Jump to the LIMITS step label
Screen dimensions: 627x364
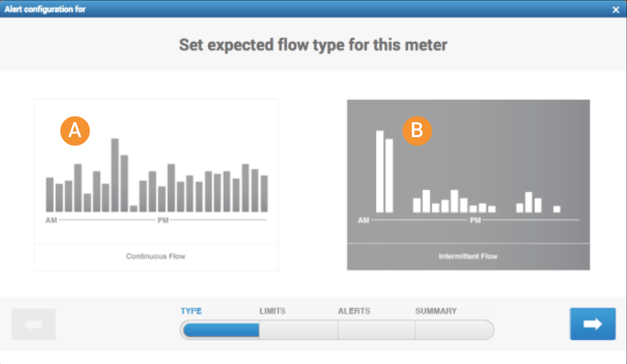pyautogui.click(x=272, y=311)
